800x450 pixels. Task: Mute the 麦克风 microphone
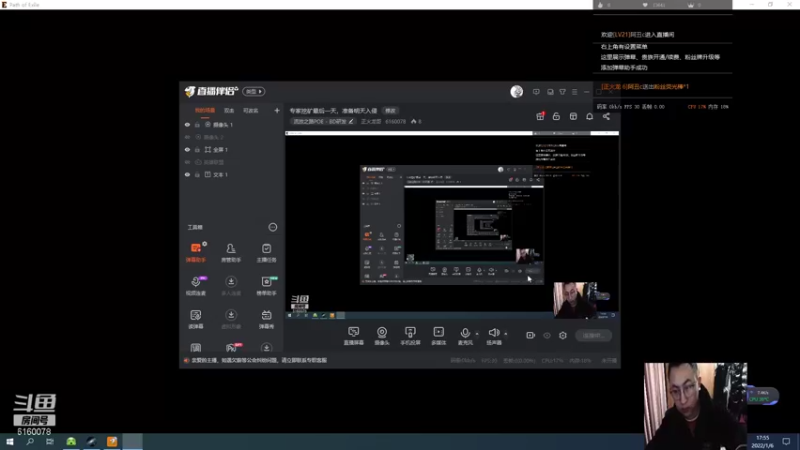(x=465, y=336)
